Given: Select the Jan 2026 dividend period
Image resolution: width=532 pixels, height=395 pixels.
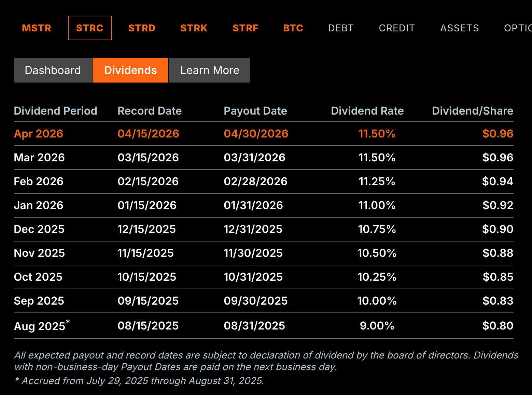Looking at the screenshot, I should tap(39, 205).
